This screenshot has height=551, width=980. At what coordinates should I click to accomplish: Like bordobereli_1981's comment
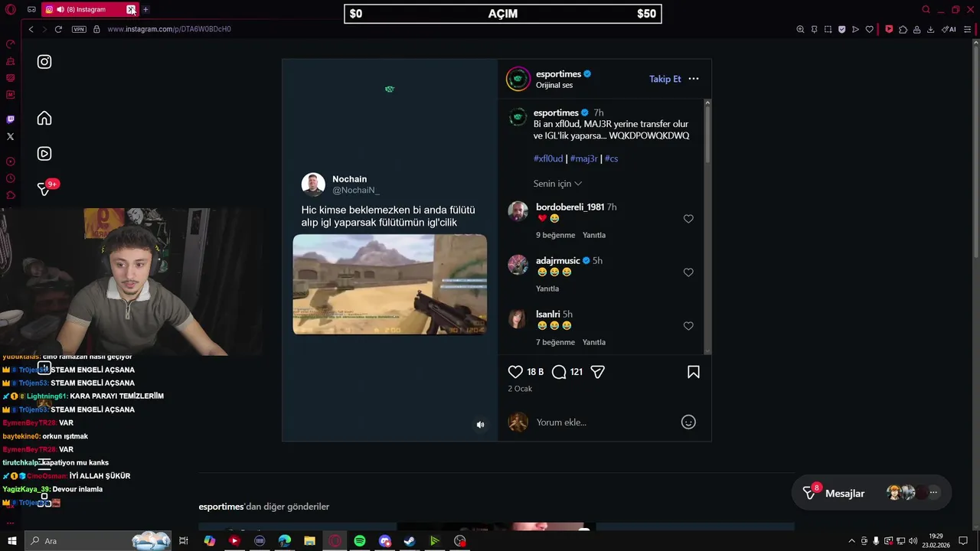[688, 219]
